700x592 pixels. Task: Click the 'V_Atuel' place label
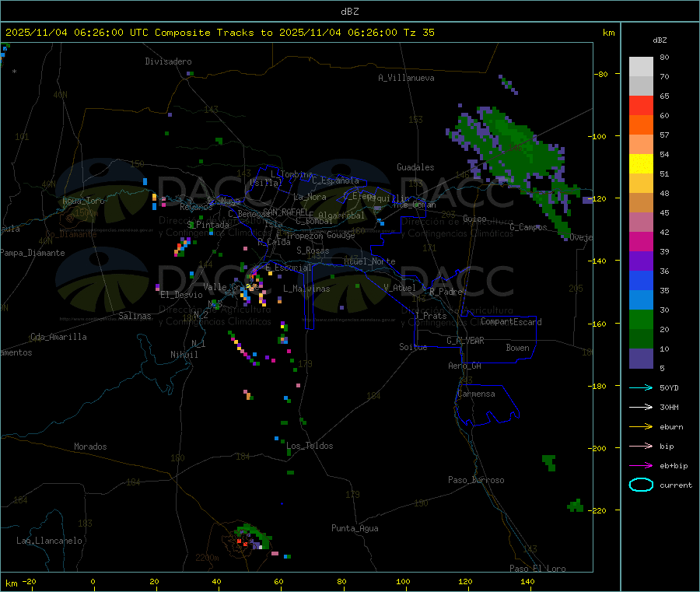(x=400, y=288)
